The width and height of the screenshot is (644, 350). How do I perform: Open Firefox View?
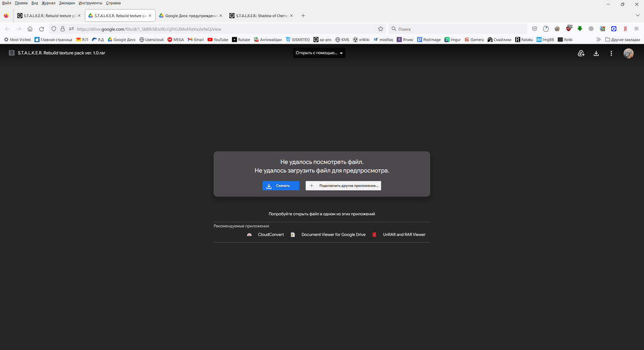pos(6,16)
